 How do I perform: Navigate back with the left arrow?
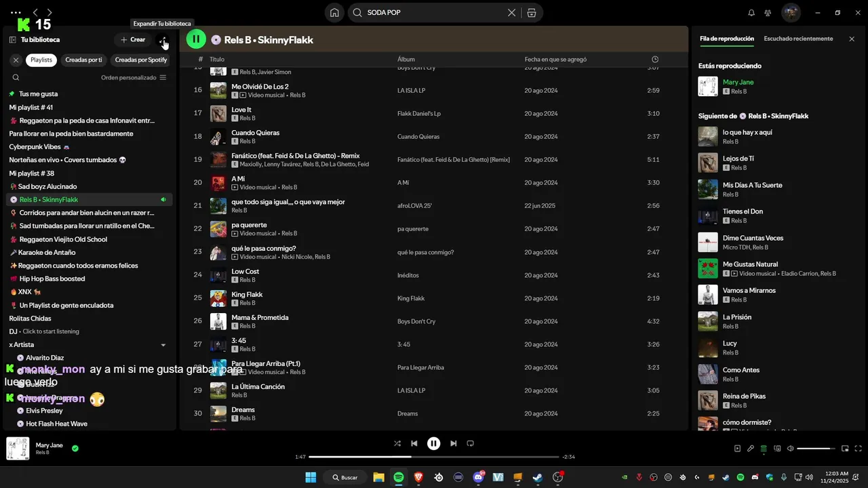coord(35,12)
